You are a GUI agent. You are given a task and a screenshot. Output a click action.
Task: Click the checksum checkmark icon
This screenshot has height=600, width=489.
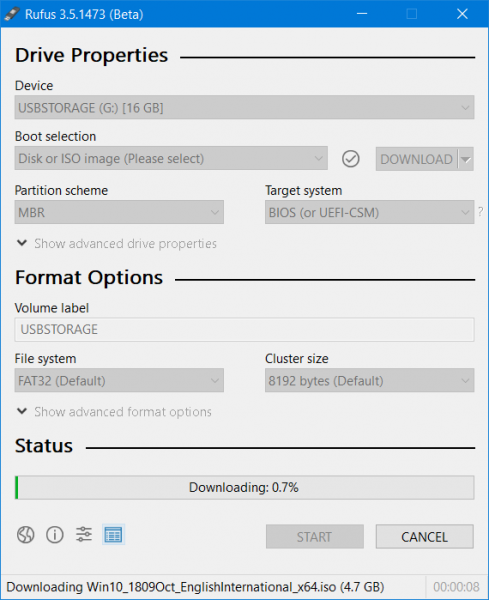click(x=350, y=159)
